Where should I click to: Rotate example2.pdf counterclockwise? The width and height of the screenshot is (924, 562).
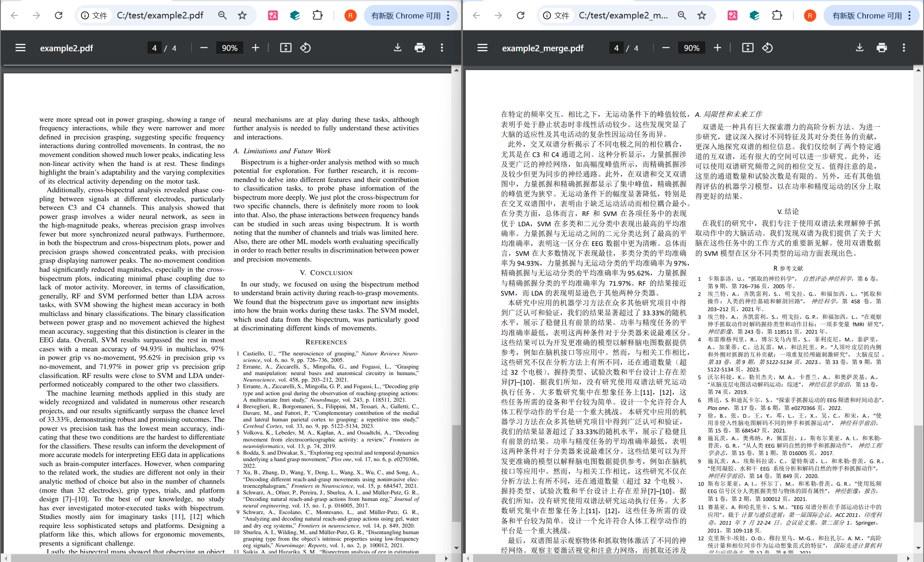point(306,48)
